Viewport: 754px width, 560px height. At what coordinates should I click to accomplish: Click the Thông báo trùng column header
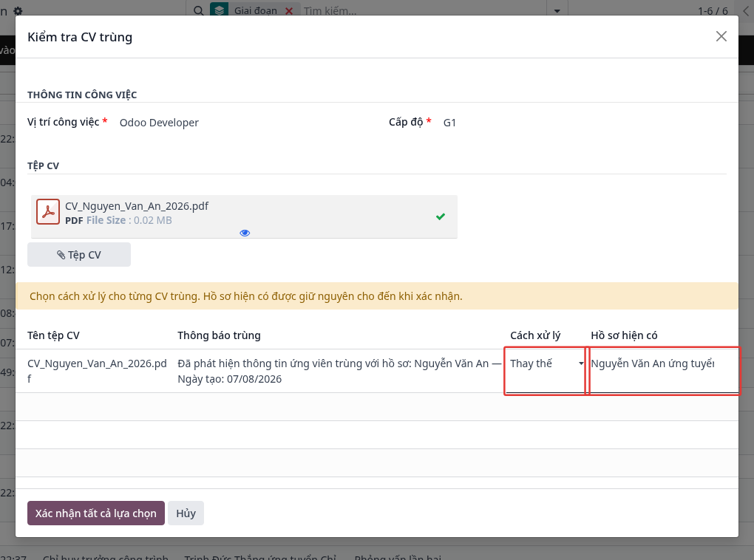(219, 335)
